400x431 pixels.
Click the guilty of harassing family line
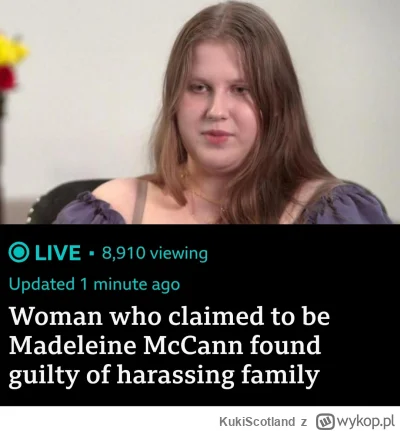point(164,375)
